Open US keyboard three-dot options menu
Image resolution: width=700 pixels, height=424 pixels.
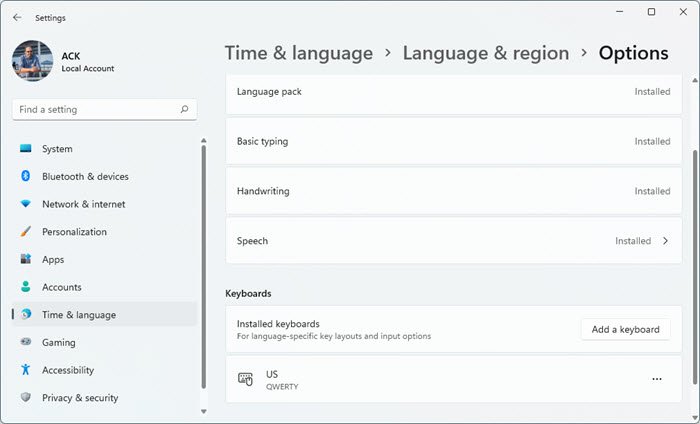[657, 379]
